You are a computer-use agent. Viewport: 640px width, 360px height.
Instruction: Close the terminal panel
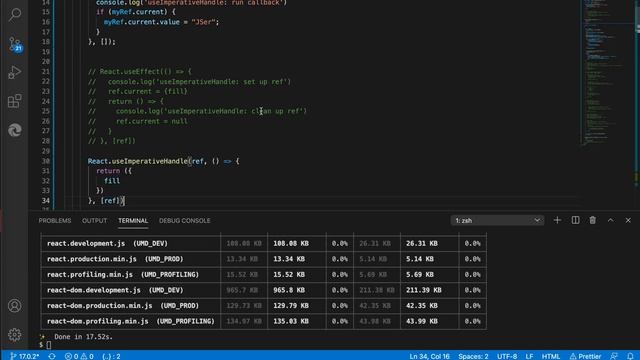pos(628,220)
